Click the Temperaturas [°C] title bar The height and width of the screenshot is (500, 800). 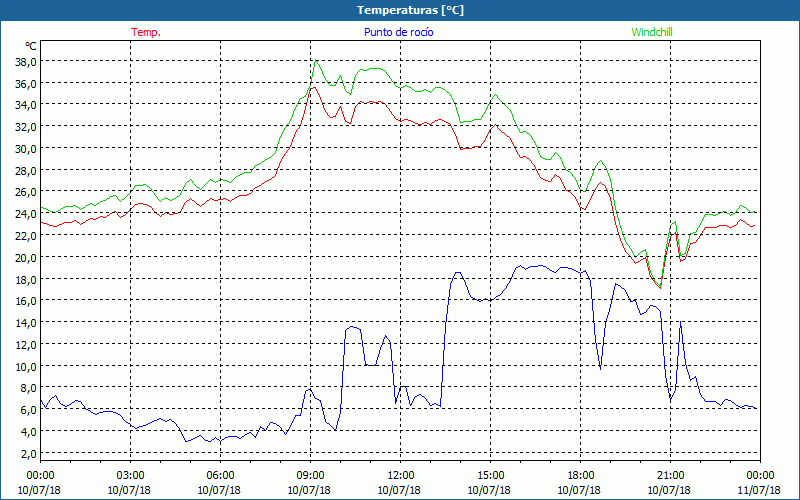tap(400, 10)
